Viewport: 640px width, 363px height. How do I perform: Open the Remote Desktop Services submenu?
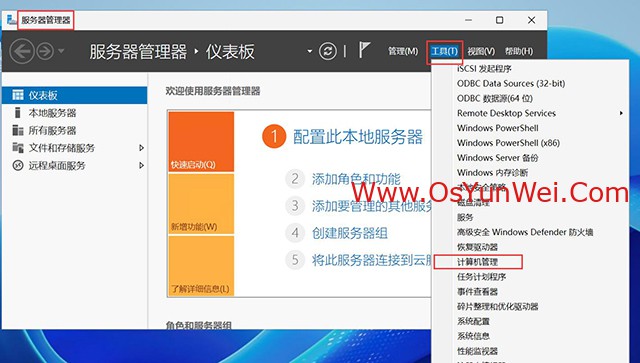click(x=530, y=113)
